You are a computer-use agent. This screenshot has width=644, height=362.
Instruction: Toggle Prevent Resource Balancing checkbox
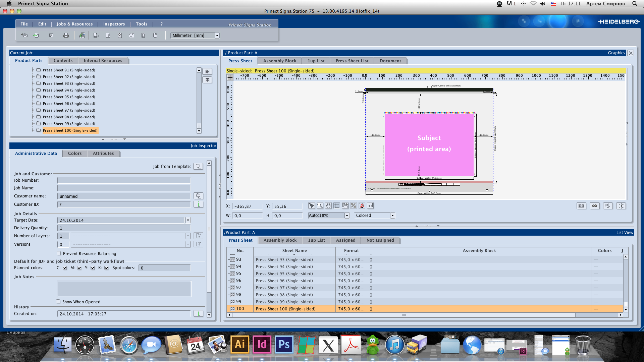(59, 253)
